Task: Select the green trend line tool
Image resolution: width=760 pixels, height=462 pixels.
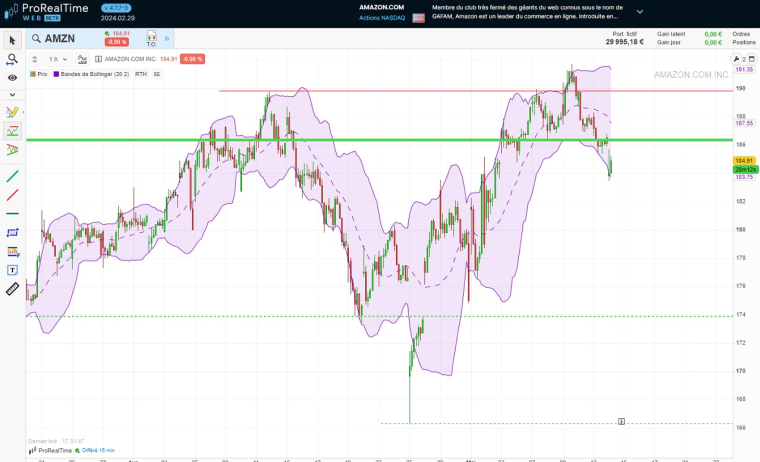Action: [x=12, y=175]
